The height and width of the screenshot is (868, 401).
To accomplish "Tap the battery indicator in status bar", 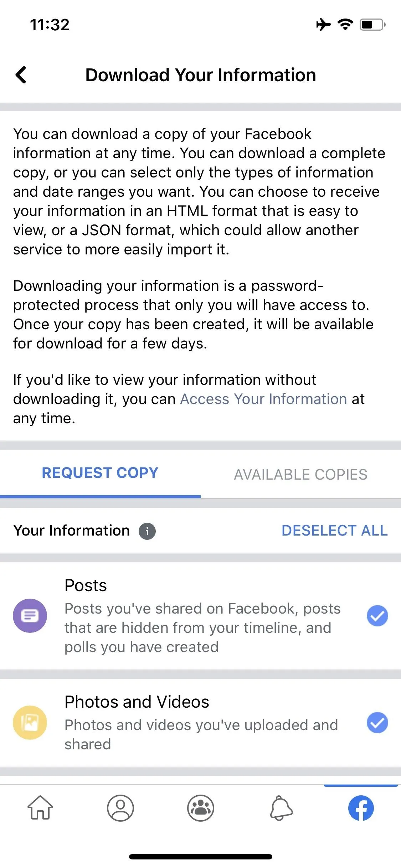I will (372, 25).
